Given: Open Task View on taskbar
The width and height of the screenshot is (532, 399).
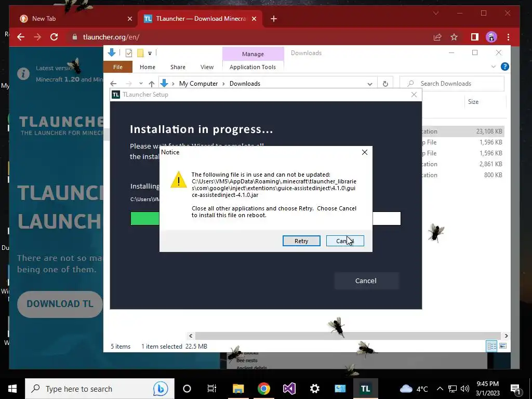Looking at the screenshot, I should 212,389.
